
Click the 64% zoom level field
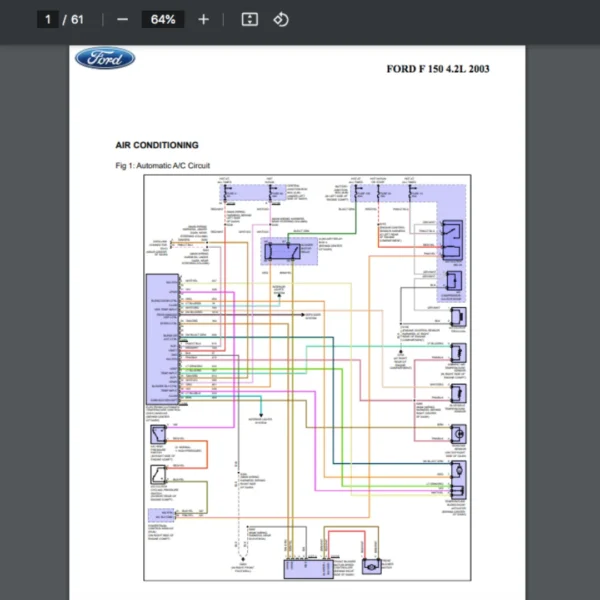[x=163, y=19]
